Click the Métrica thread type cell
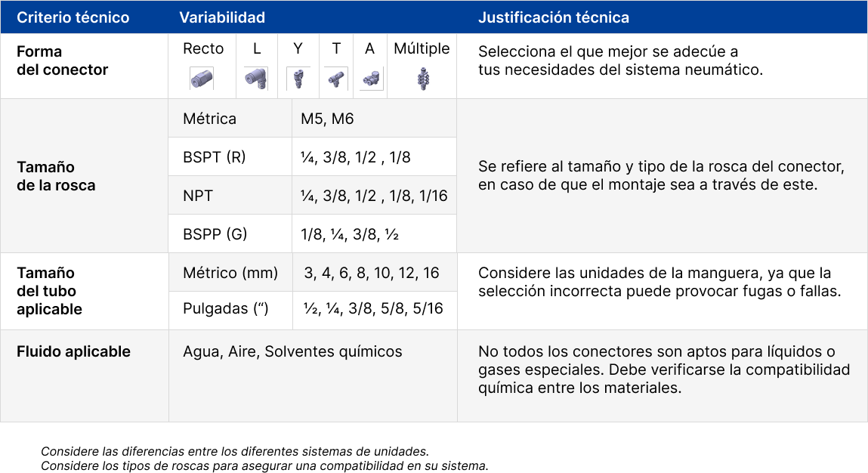This screenshot has width=868, height=473. pyautogui.click(x=210, y=119)
